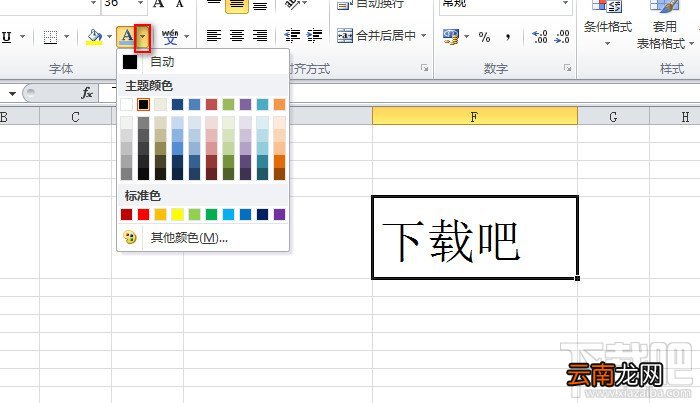Click the phonetic guide wén icon
This screenshot has height=403, width=700.
[x=170, y=37]
